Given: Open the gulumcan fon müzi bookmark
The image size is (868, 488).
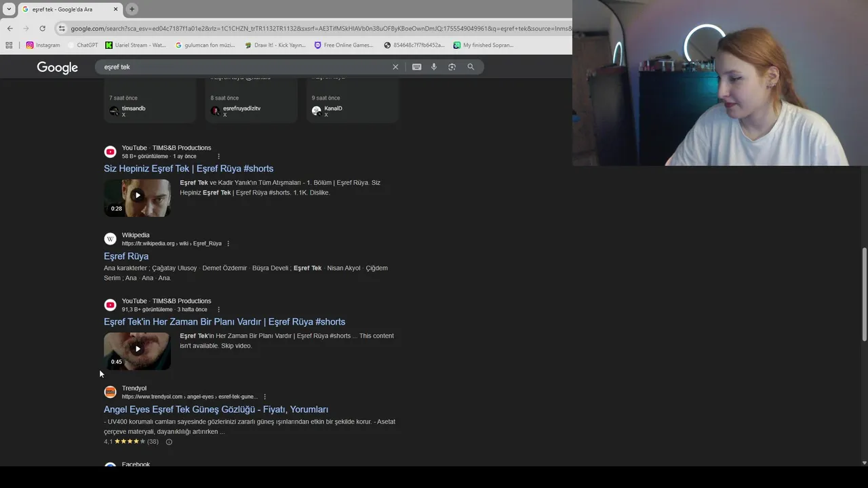Looking at the screenshot, I should click(205, 45).
